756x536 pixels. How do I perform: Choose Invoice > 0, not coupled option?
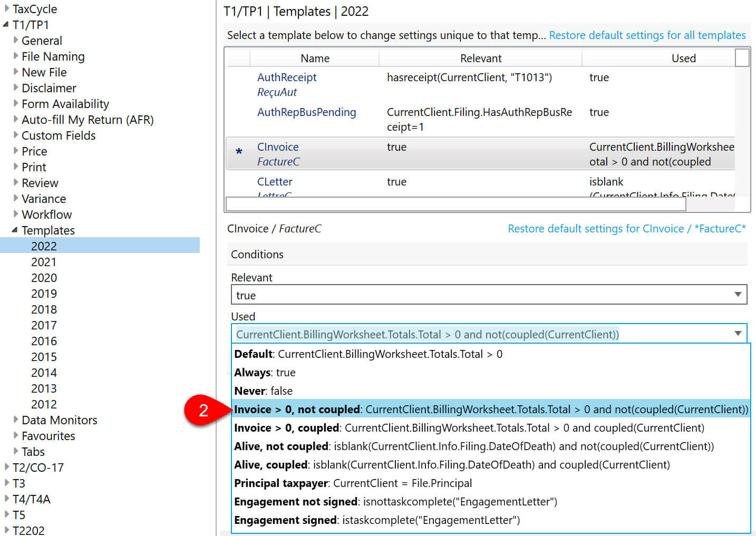click(491, 410)
